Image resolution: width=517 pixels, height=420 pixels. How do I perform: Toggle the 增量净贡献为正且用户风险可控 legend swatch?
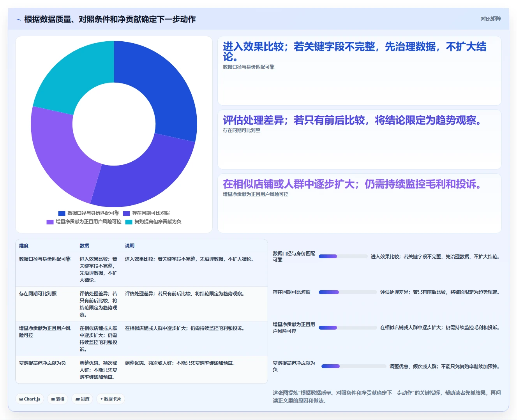(x=50, y=222)
